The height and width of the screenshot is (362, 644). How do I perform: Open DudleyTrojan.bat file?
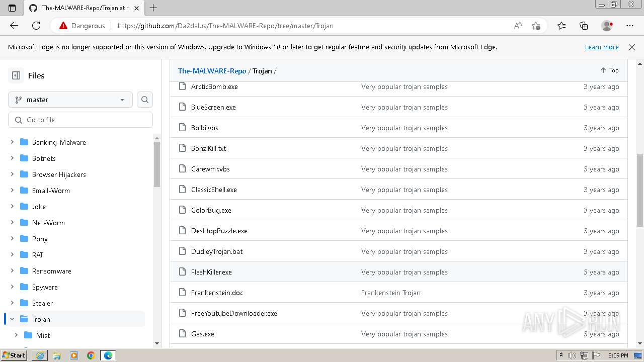click(x=217, y=251)
